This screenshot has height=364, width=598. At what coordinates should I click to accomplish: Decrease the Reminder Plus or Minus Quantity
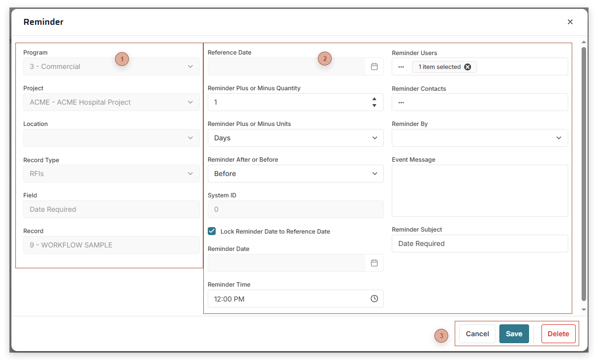374,106
